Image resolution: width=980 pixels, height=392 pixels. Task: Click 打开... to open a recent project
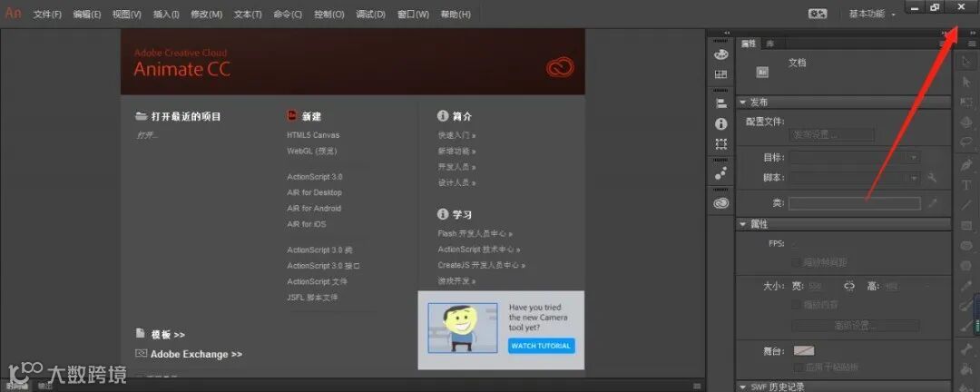(147, 134)
